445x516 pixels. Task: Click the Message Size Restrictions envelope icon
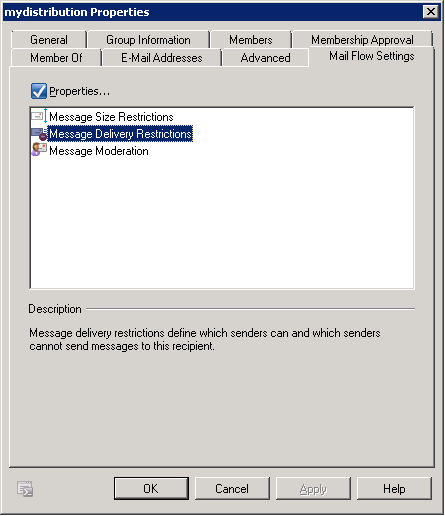pos(39,116)
